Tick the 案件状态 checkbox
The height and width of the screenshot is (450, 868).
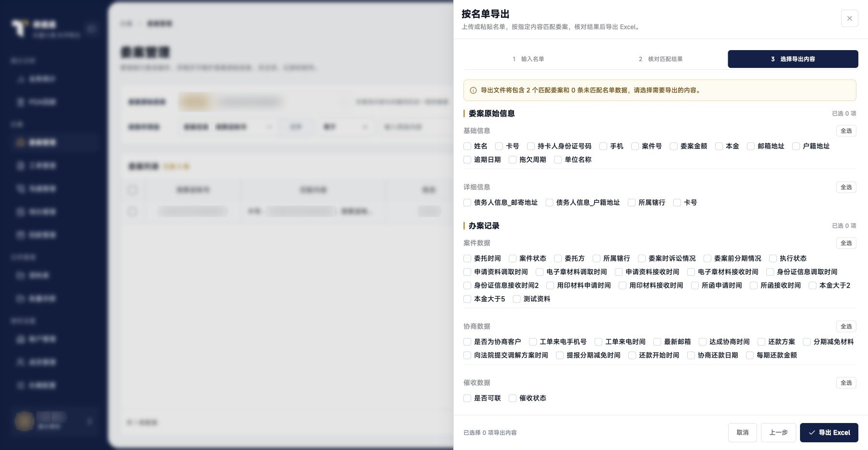pos(513,258)
